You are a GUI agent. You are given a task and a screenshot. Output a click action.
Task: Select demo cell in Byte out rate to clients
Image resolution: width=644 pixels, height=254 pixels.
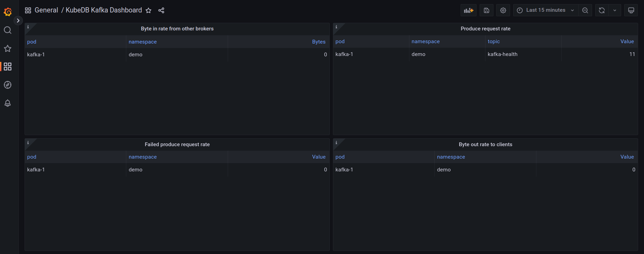[485, 170]
